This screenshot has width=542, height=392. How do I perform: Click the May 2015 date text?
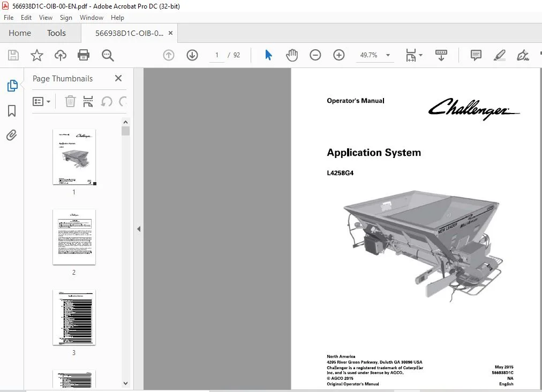(x=504, y=367)
